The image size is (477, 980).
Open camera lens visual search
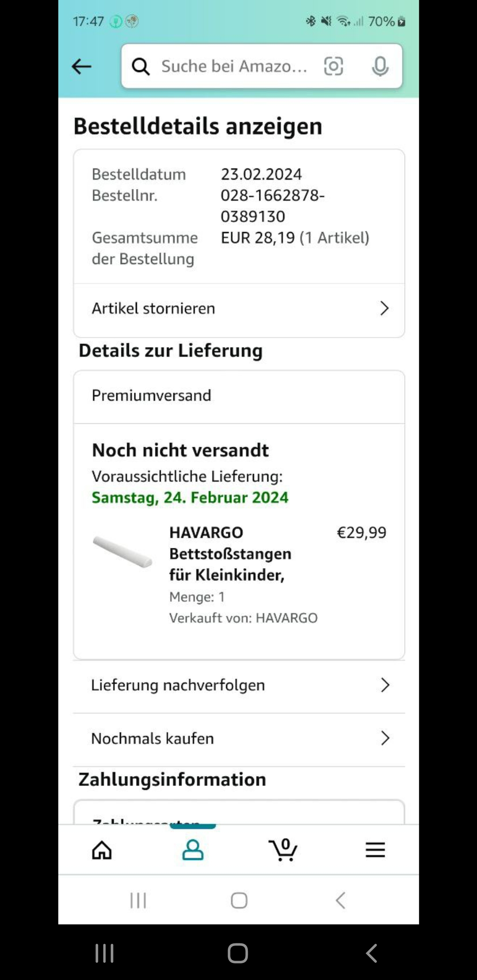pyautogui.click(x=333, y=67)
